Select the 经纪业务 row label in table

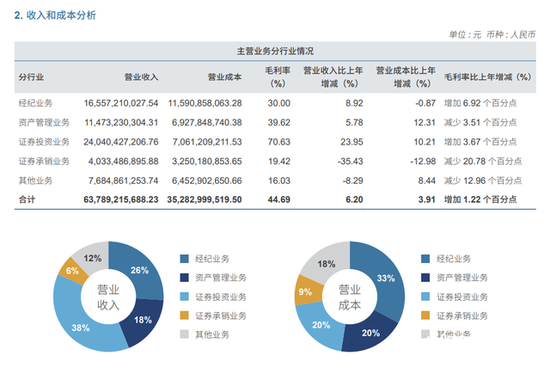(35, 103)
